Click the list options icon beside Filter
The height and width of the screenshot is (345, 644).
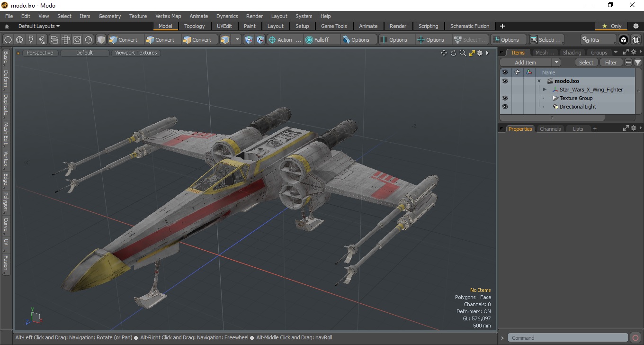(628, 62)
